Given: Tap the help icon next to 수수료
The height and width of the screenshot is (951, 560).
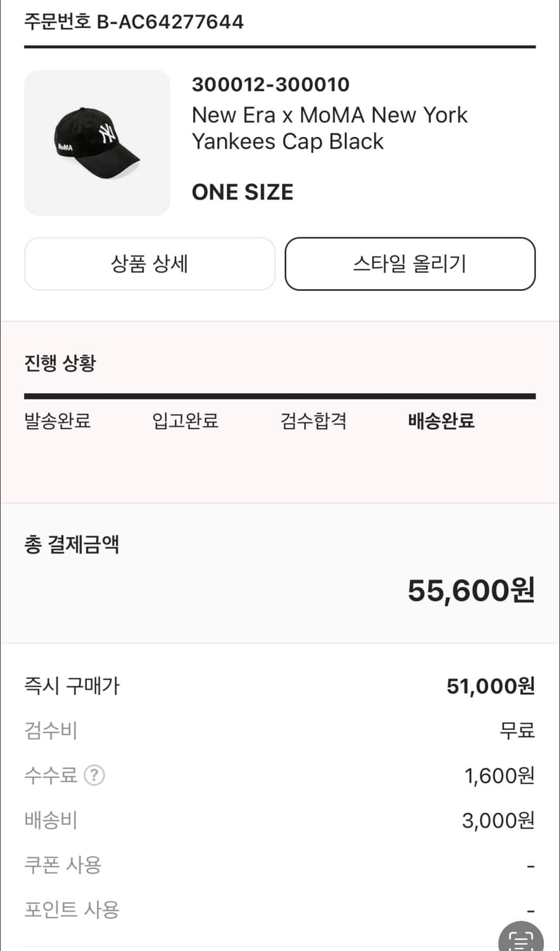Looking at the screenshot, I should (94, 775).
